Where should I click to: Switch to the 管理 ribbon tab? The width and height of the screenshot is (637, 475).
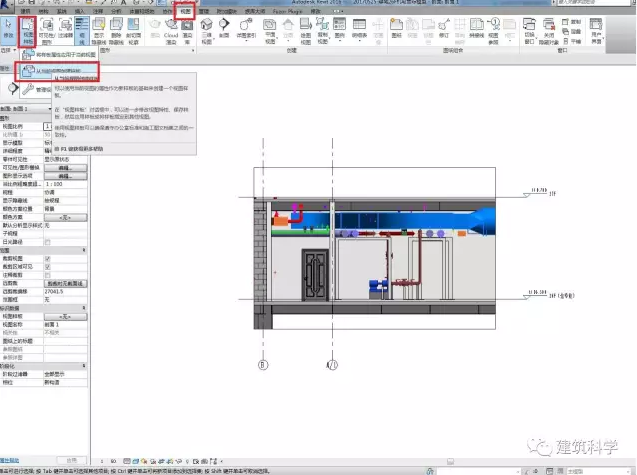tap(204, 11)
